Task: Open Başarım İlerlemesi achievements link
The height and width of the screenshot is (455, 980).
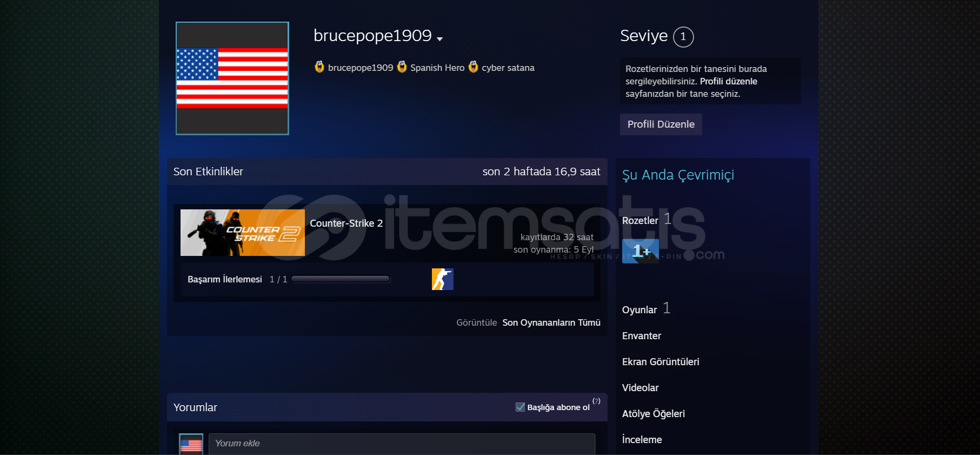Action: tap(225, 279)
